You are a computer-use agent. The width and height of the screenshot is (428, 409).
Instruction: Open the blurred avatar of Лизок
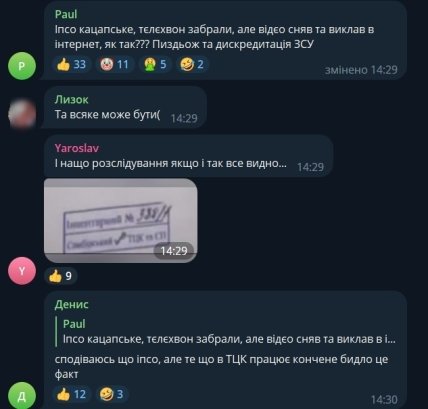(22, 114)
